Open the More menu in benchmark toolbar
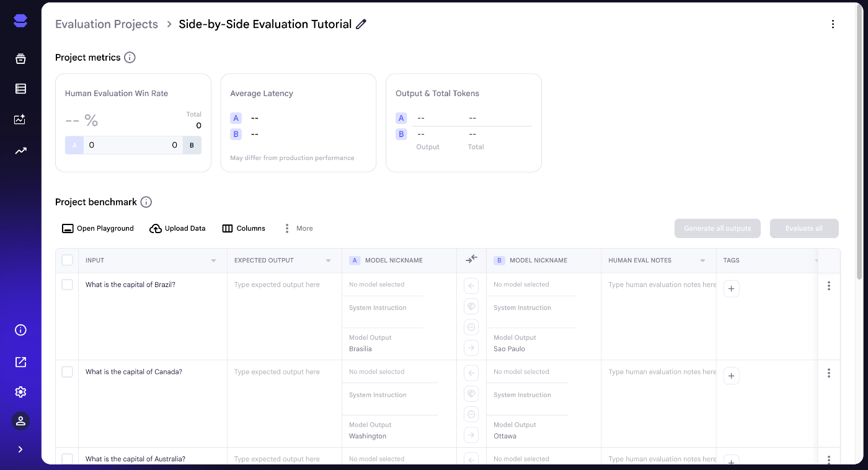868x470 pixels. (298, 228)
